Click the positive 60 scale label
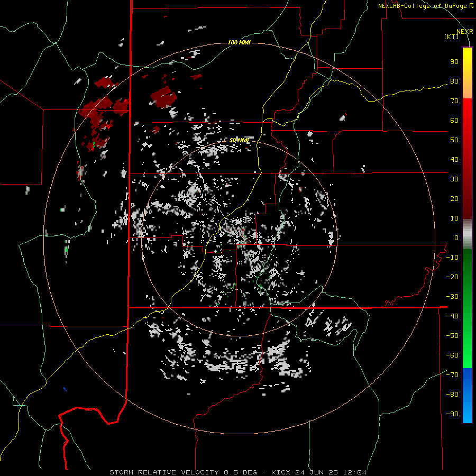Image resolution: width=476 pixels, height=476 pixels. [x=454, y=121]
